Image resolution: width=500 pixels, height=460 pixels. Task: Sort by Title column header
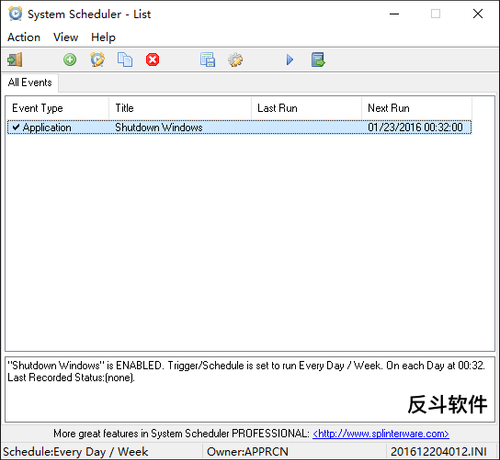coord(180,108)
